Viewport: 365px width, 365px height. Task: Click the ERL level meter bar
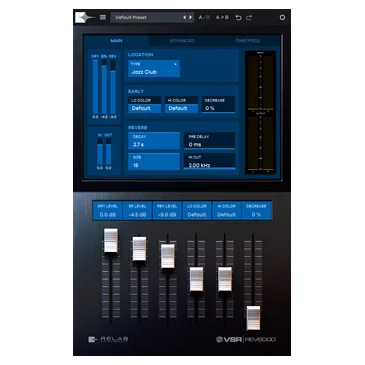click(x=104, y=87)
